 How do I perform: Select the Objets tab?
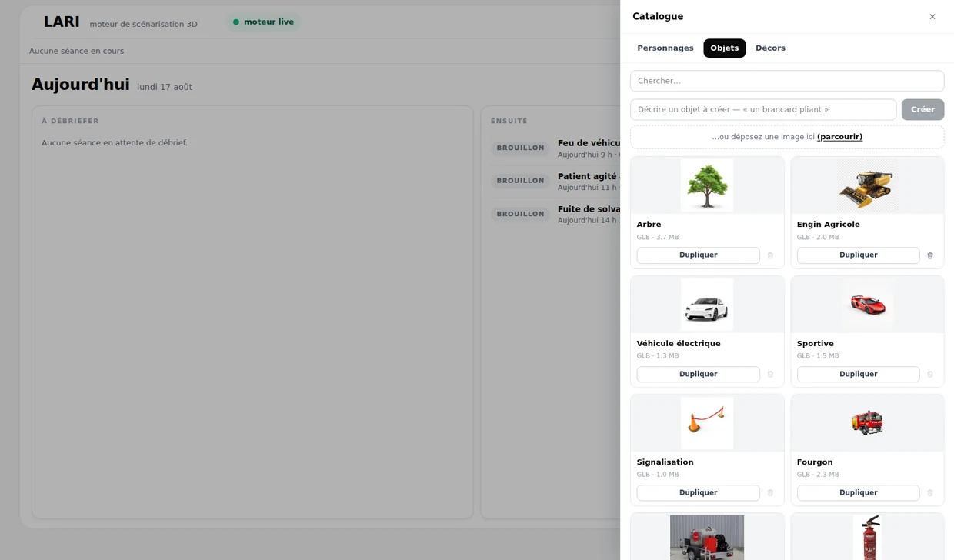pyautogui.click(x=724, y=48)
